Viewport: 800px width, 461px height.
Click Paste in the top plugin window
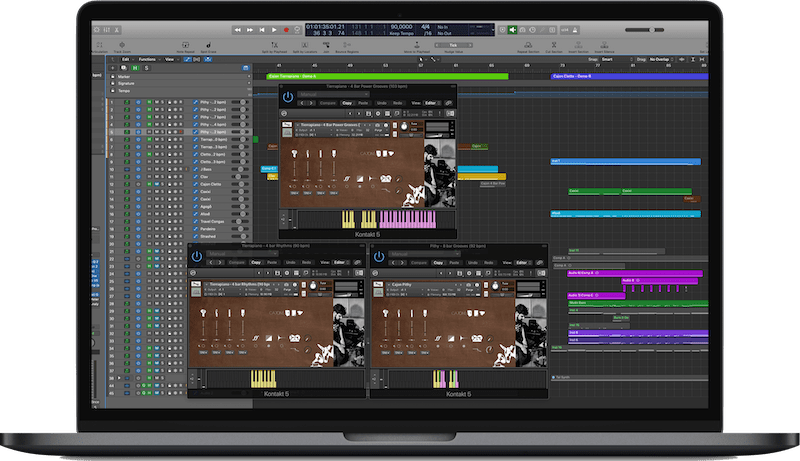pyautogui.click(x=363, y=103)
